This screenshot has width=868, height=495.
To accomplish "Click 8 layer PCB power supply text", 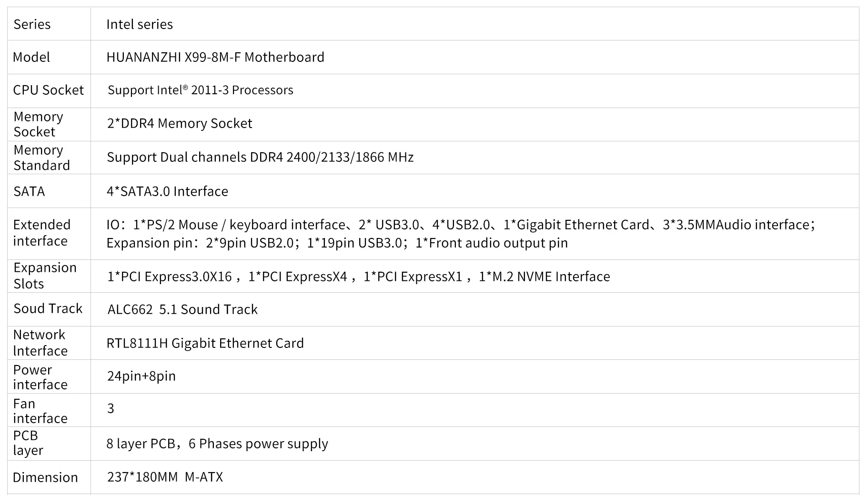I will click(x=217, y=444).
